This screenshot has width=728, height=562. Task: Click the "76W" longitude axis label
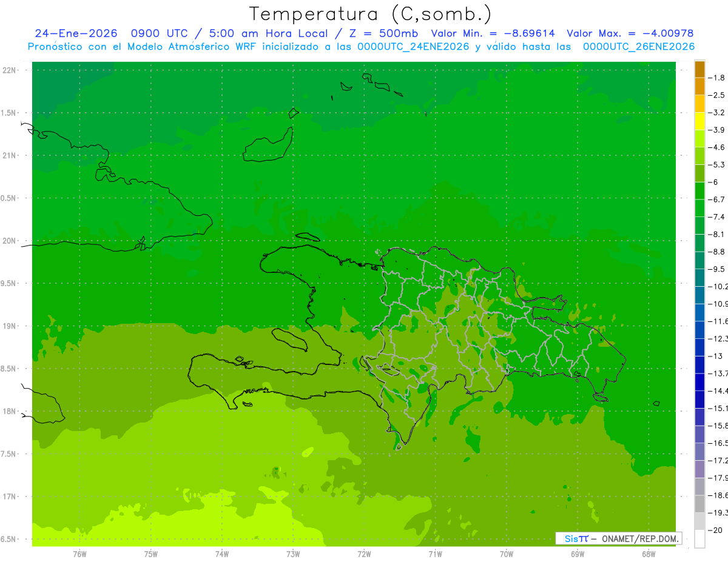(x=79, y=554)
